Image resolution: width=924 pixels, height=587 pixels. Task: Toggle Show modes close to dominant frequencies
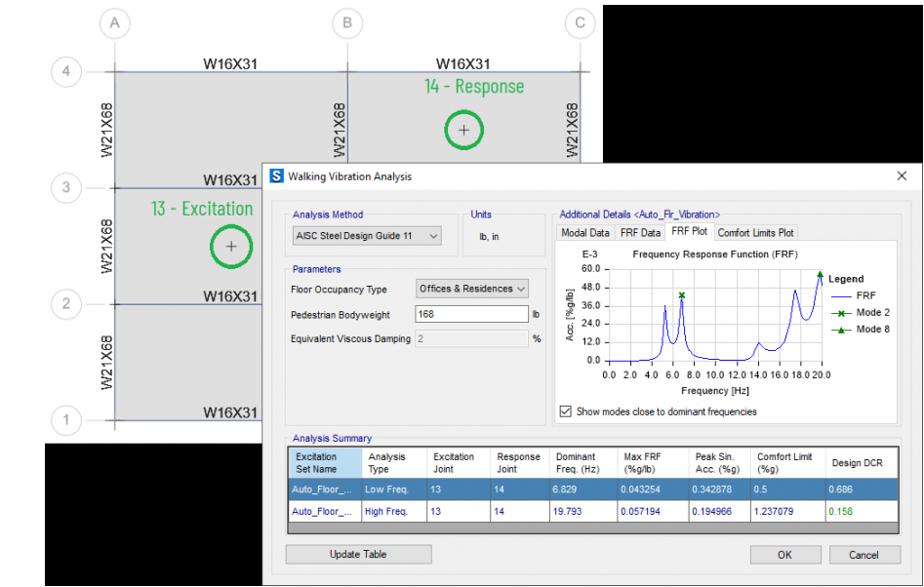coord(566,411)
